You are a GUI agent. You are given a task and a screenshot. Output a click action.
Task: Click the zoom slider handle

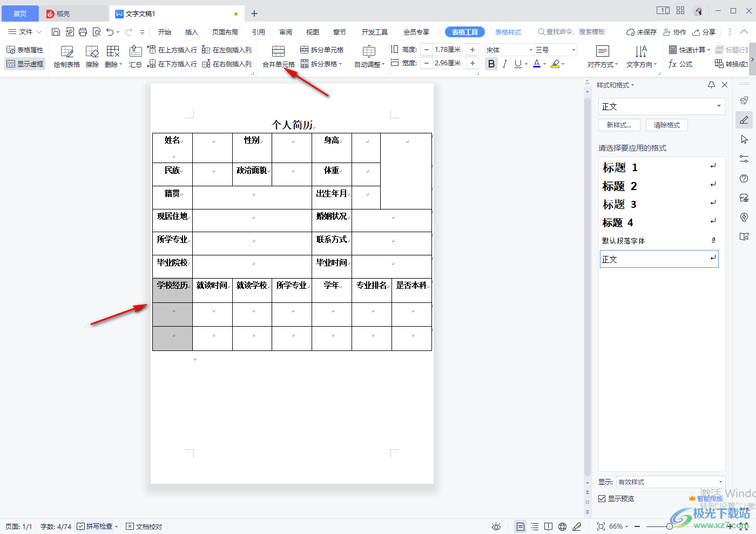point(670,526)
